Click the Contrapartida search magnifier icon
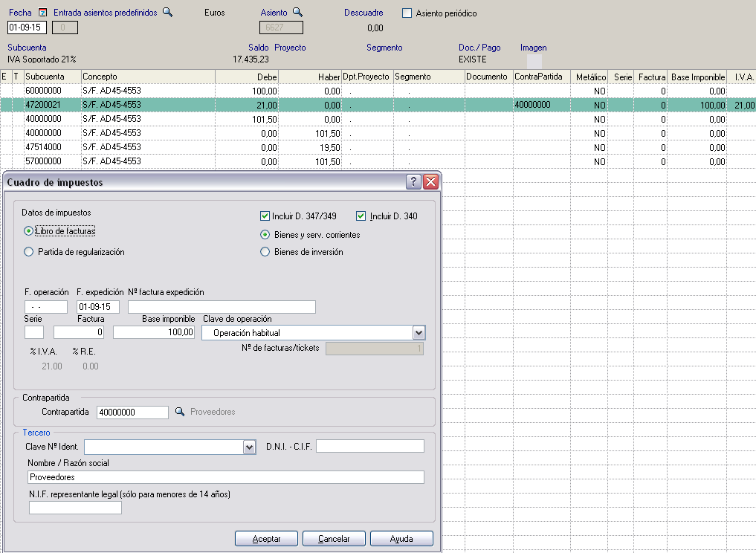This screenshot has width=756, height=553. (179, 412)
